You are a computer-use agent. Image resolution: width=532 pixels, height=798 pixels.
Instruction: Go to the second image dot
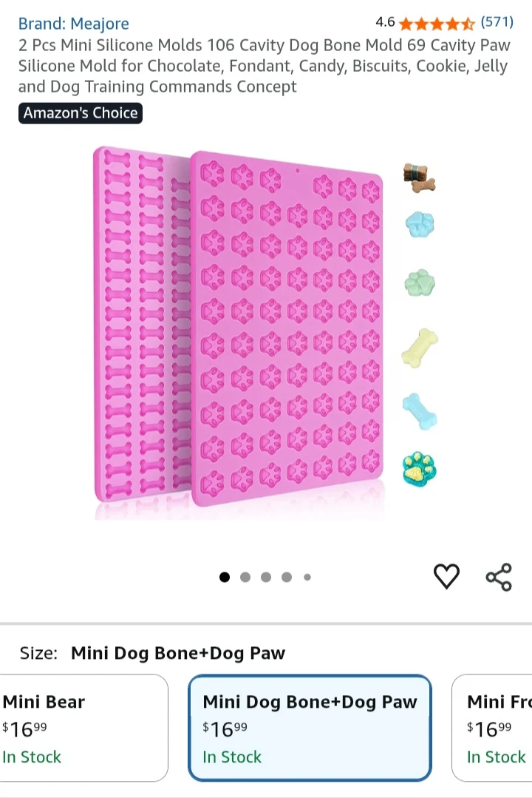(x=245, y=577)
